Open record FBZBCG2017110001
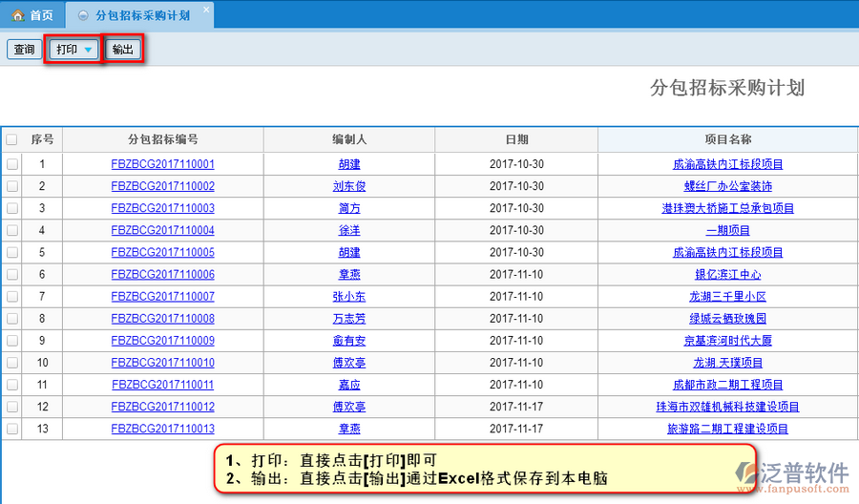This screenshot has height=504, width=859. (162, 164)
